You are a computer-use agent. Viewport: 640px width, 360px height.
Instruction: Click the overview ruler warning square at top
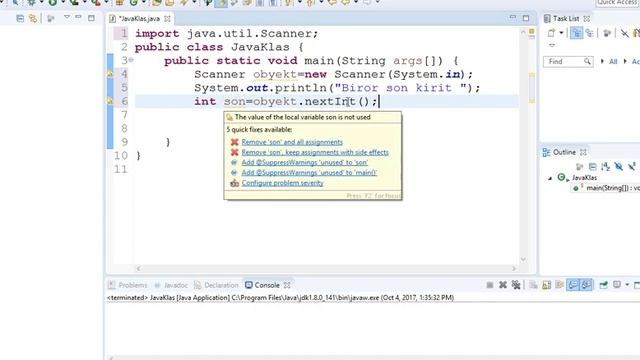[531, 31]
